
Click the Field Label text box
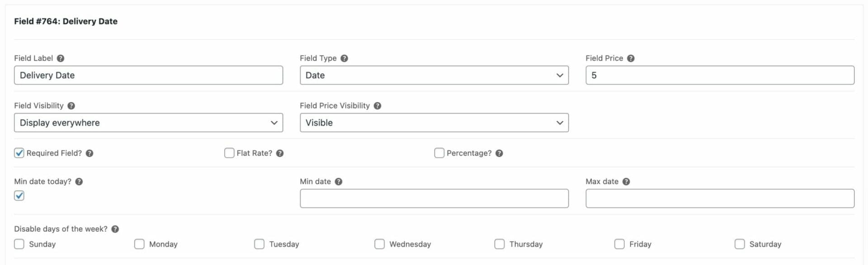(148, 75)
